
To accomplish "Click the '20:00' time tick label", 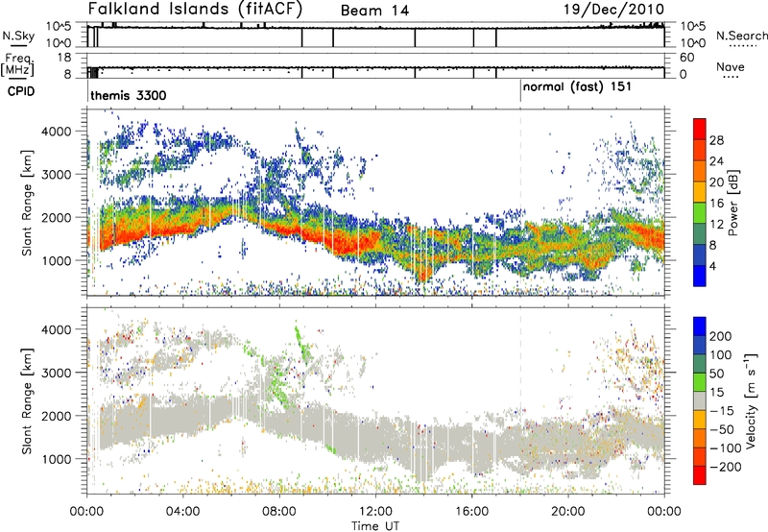I will click(x=567, y=512).
